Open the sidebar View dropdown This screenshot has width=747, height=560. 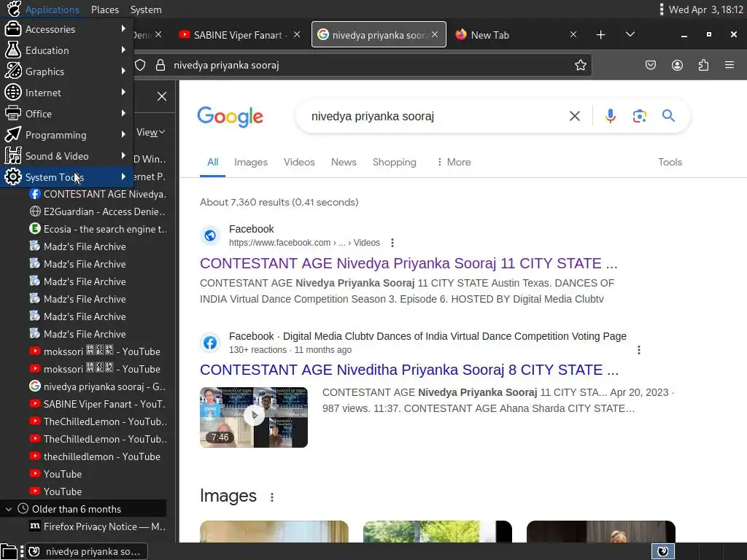150,133
